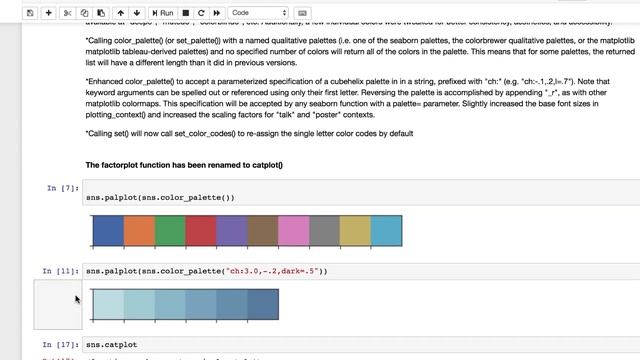Click the 'Calling set() will now call' paragraph
Screen dimensions: 640x360
point(249,133)
